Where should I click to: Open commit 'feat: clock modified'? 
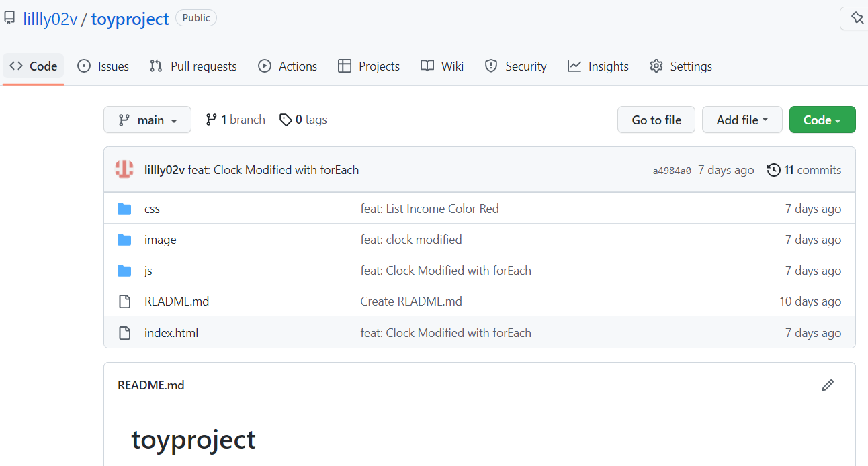(411, 240)
